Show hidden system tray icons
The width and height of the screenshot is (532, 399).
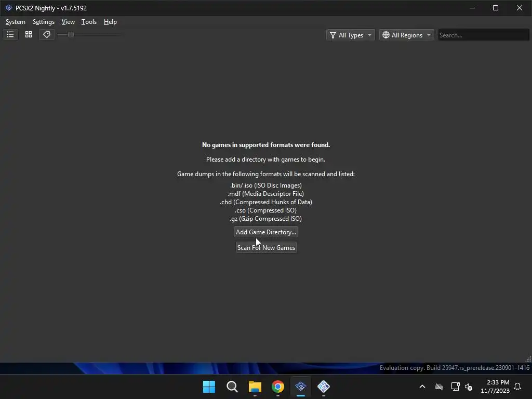422,387
